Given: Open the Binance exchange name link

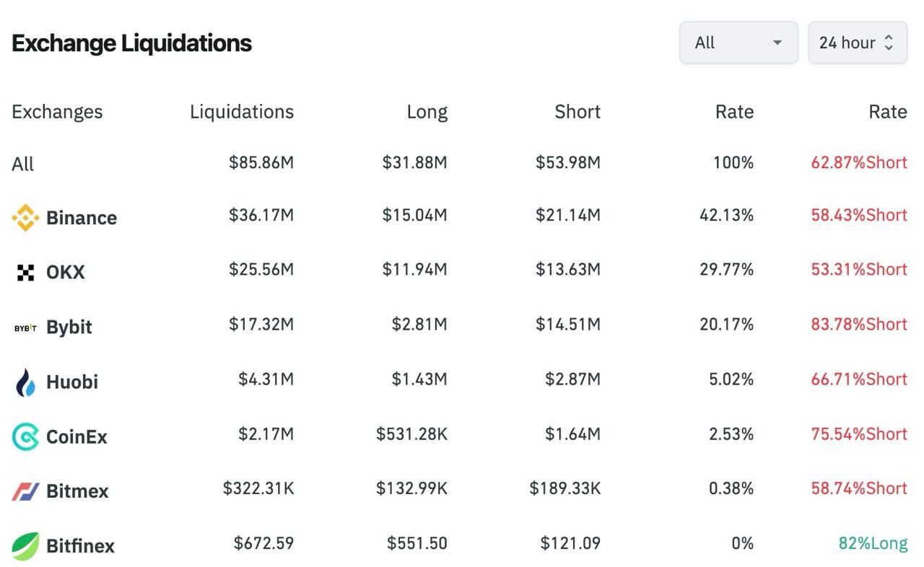Looking at the screenshot, I should pos(81,218).
